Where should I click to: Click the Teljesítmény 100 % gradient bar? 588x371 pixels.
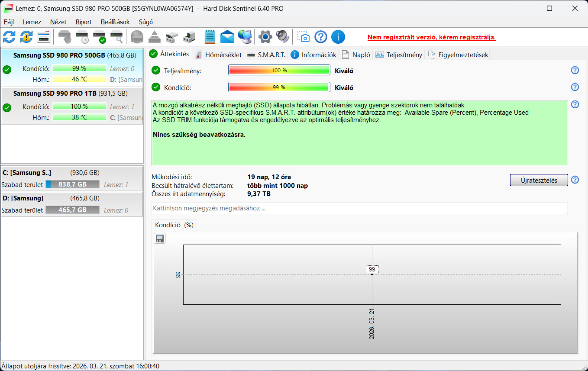[279, 71]
